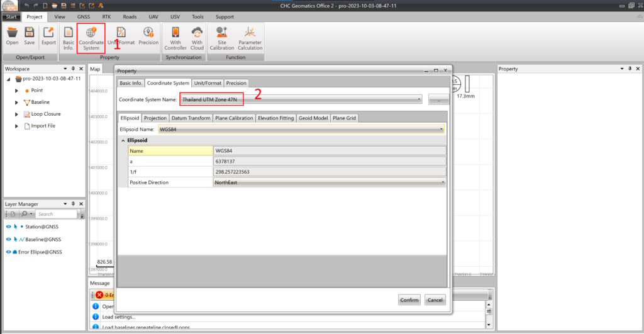This screenshot has height=334, width=644.
Task: Click the With Cloud sync icon
Action: (197, 36)
